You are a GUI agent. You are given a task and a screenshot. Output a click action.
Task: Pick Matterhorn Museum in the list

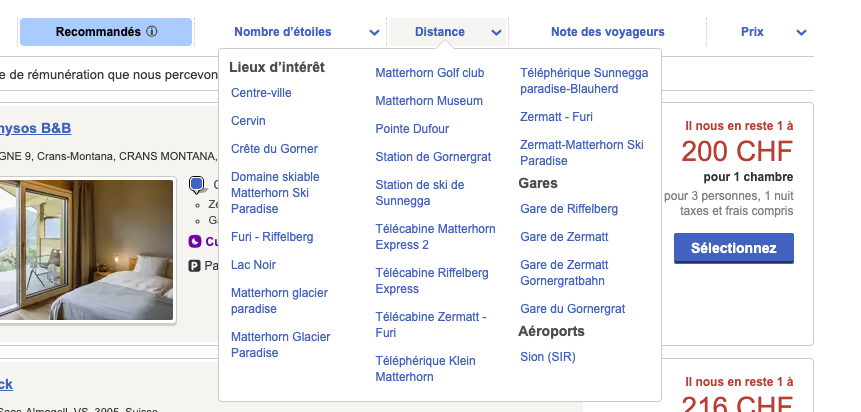point(429,101)
